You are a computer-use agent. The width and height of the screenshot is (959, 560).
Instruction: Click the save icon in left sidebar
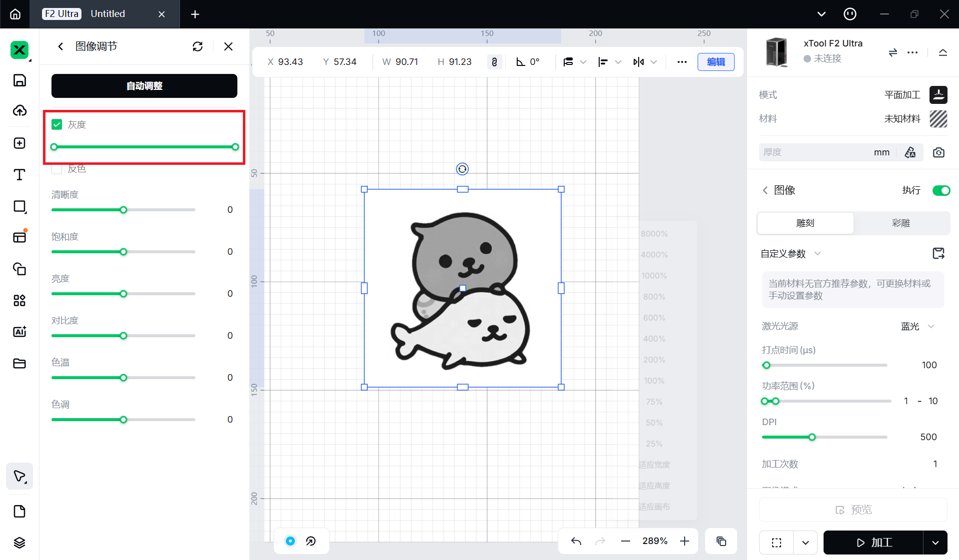(19, 80)
